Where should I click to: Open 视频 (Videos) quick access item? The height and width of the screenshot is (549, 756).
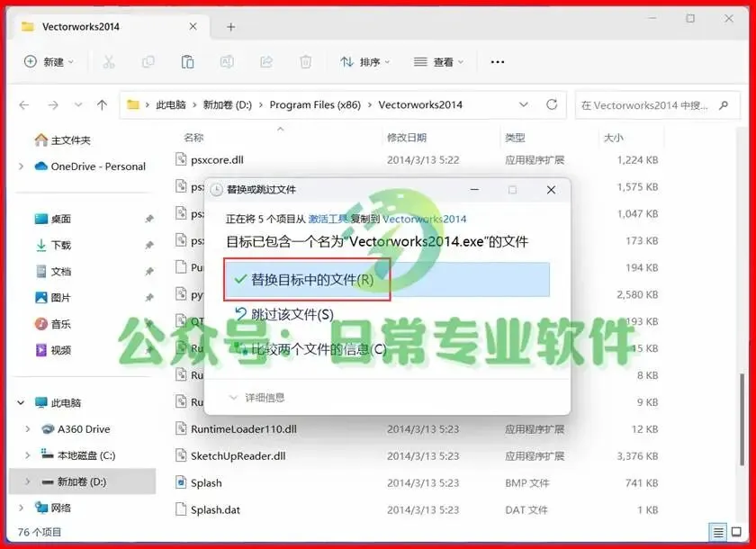click(53, 350)
